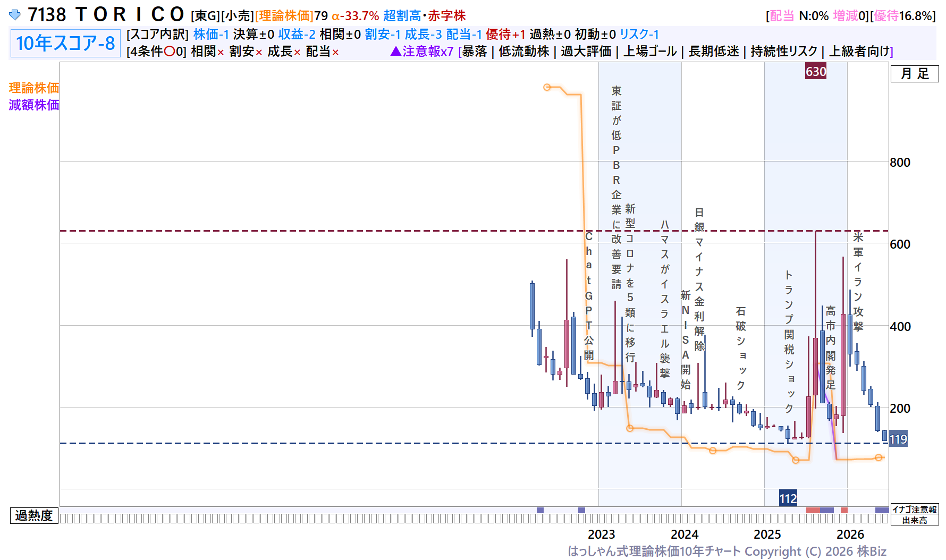This screenshot has height=560, width=946.
Task: Click the 過熱度 label box
Action: (x=34, y=515)
